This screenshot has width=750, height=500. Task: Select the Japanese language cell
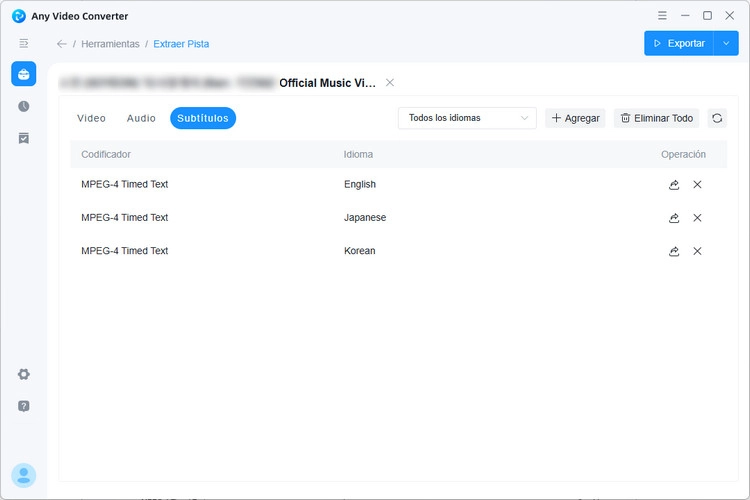(x=365, y=218)
